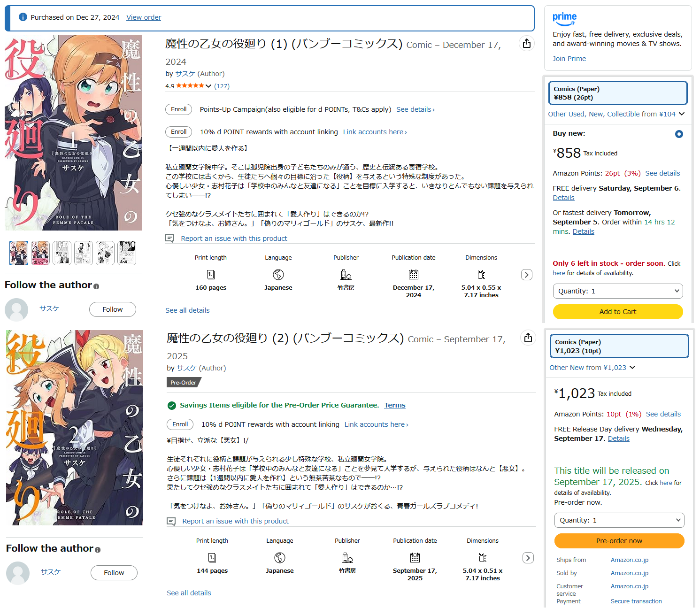
Task: Click the Follow the author info icon under volume 1
Action: [96, 286]
